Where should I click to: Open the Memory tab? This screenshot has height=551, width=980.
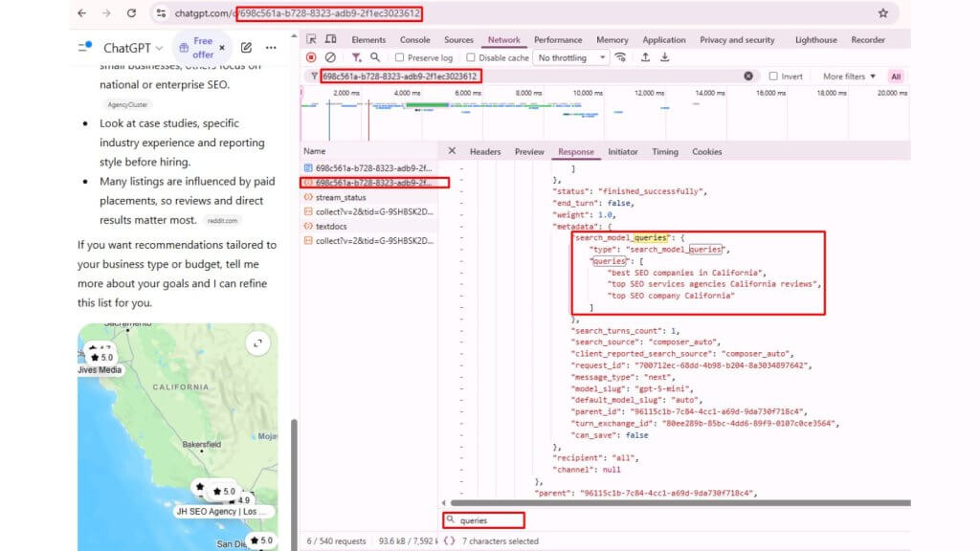612,40
